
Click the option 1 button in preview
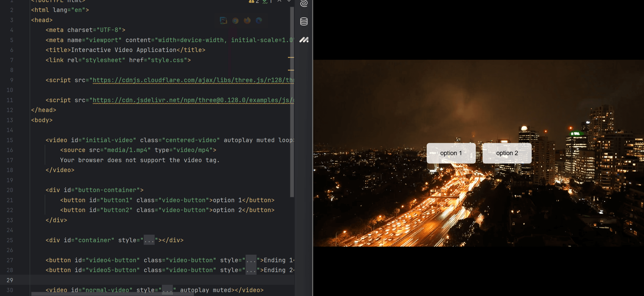tap(451, 153)
